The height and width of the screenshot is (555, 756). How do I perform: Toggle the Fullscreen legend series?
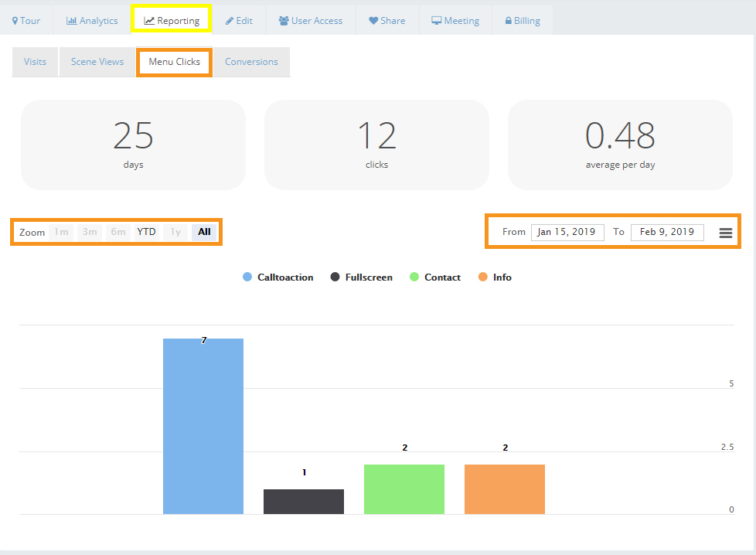pos(362,277)
